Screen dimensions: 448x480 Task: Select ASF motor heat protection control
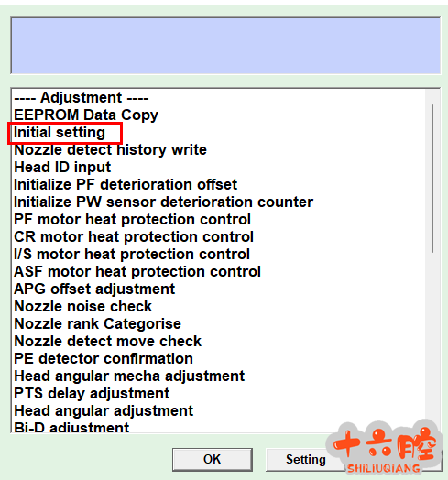(137, 272)
